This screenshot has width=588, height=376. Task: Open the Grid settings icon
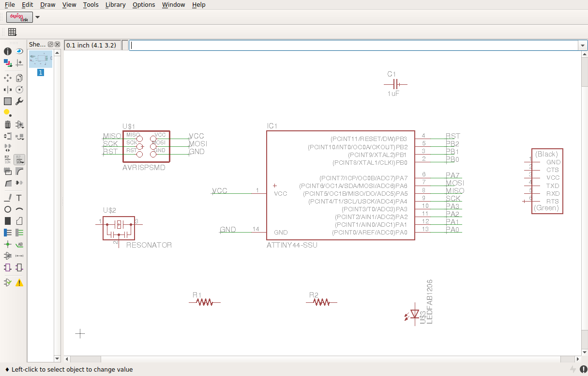point(12,32)
